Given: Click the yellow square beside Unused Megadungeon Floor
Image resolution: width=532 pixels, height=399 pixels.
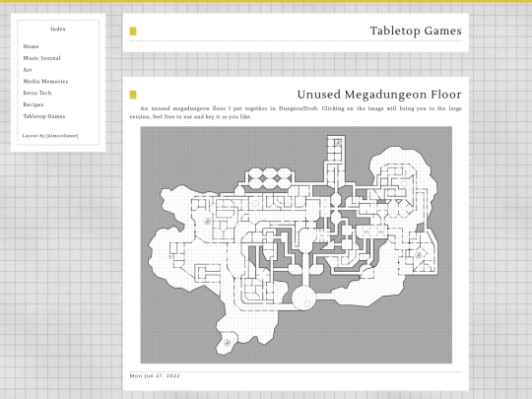Looking at the screenshot, I should click(x=133, y=95).
